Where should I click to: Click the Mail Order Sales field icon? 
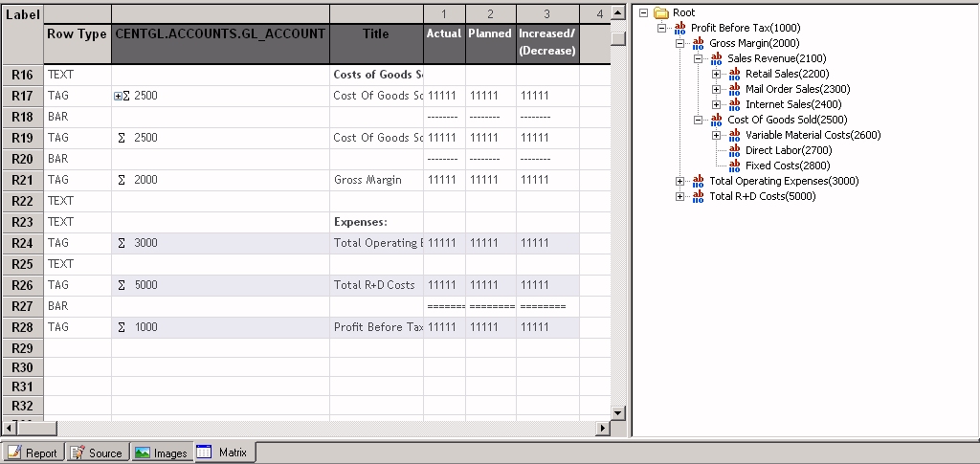point(734,89)
